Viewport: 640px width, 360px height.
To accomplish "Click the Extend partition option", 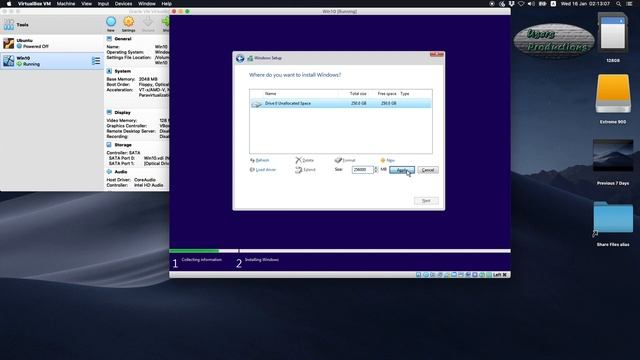I will [309, 170].
